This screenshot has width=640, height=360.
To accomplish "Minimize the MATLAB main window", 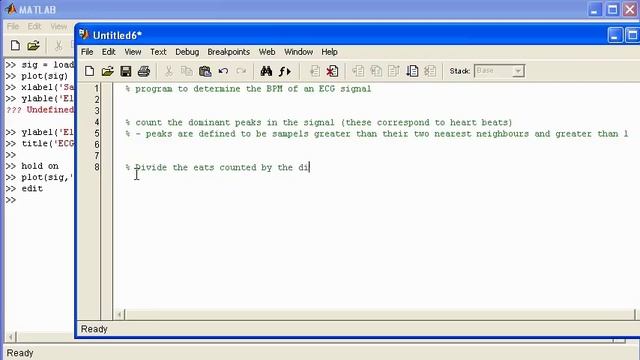I will 595,9.
